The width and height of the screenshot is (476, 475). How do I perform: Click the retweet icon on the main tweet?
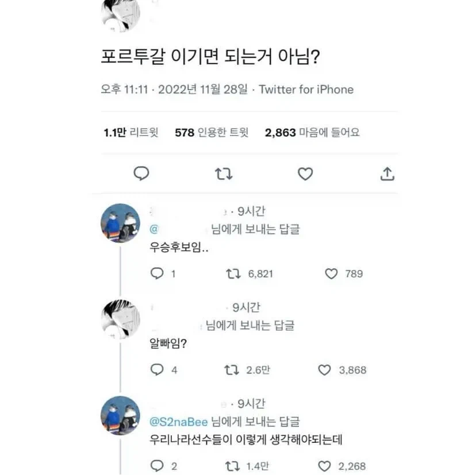[224, 174]
